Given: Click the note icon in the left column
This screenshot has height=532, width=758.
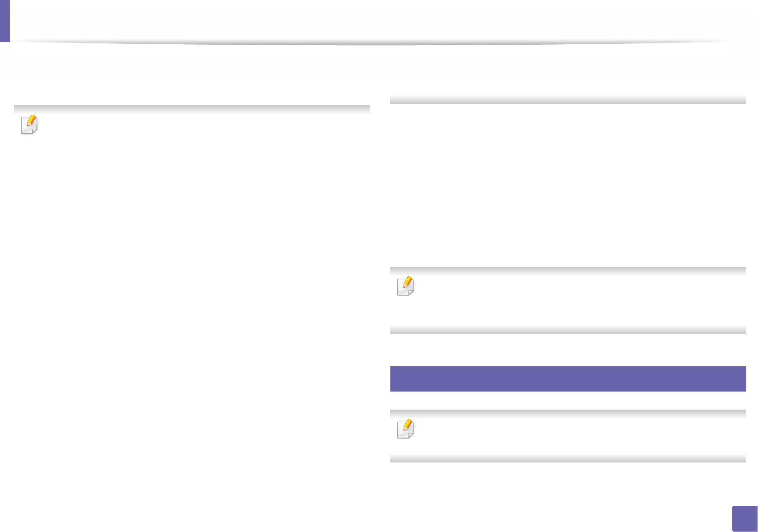Looking at the screenshot, I should click(30, 125).
